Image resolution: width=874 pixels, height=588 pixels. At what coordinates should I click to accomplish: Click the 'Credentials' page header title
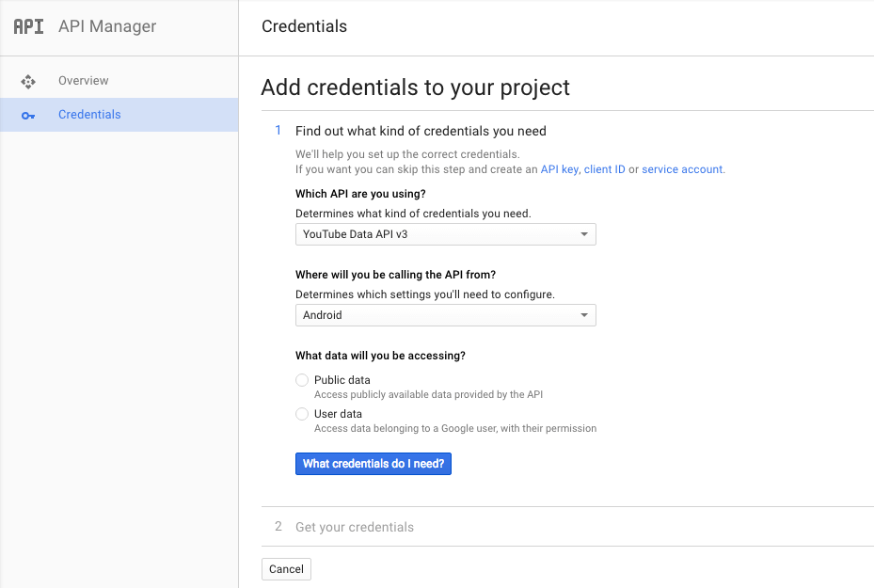(304, 26)
